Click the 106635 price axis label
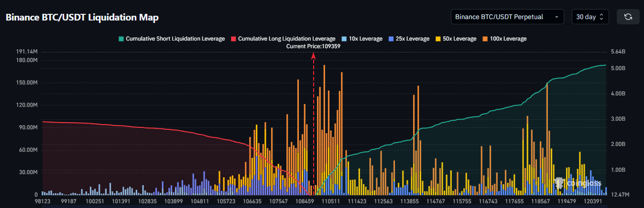 [x=252, y=202]
